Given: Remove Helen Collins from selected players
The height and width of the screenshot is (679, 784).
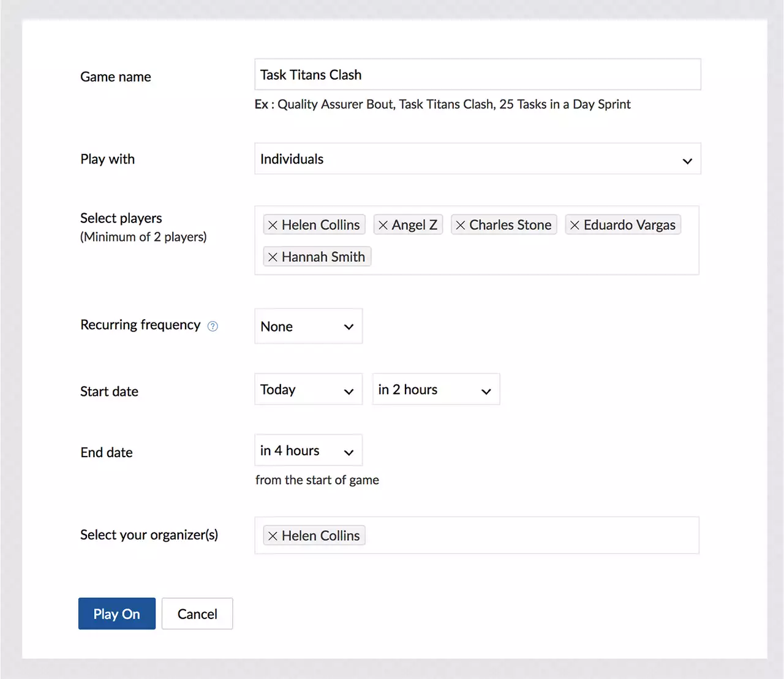Looking at the screenshot, I should point(273,226).
